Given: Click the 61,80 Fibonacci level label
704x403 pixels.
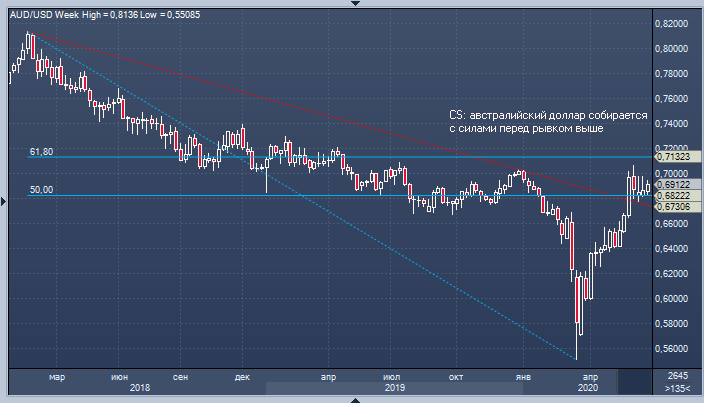Looking at the screenshot, I should pyautogui.click(x=41, y=152).
